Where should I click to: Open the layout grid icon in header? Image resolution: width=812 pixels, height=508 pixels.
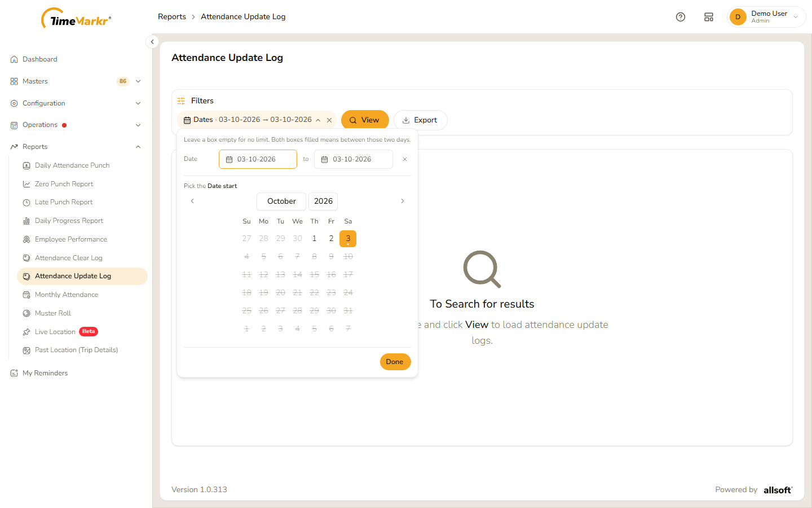(709, 17)
